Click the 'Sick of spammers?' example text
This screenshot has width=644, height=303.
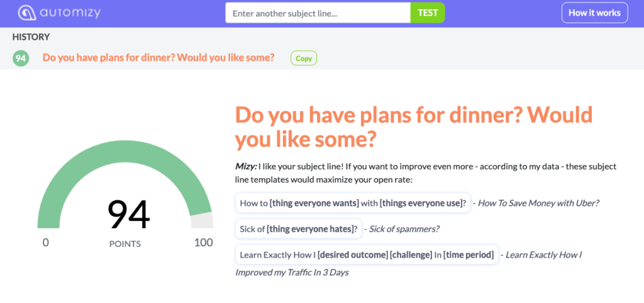coord(404,229)
